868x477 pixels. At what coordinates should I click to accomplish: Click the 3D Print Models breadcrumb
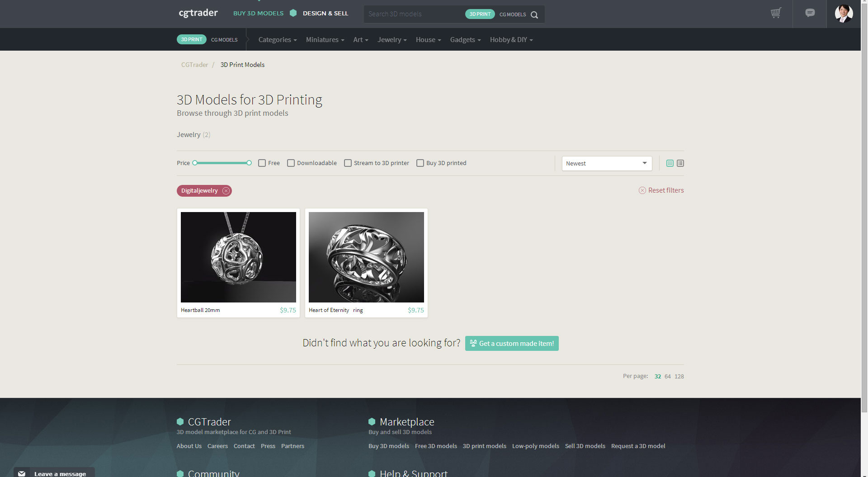pos(242,65)
